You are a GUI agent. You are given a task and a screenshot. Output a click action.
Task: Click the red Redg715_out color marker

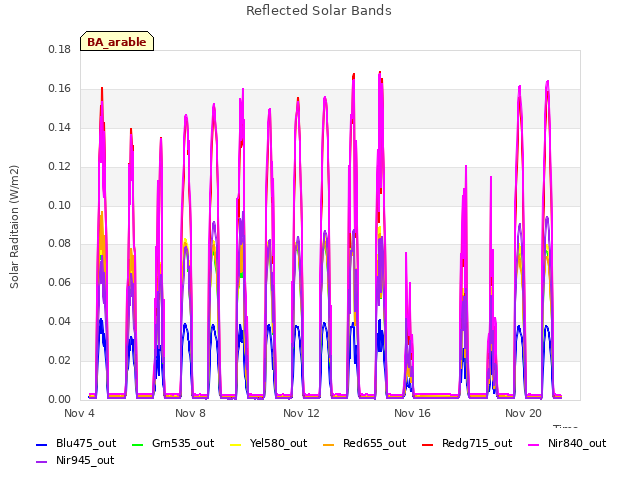tap(427, 444)
